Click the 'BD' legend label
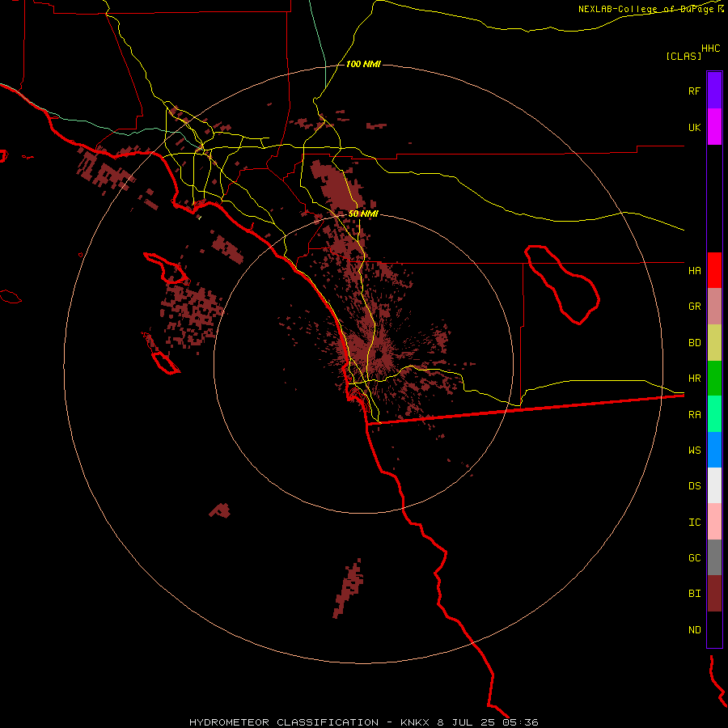The width and height of the screenshot is (728, 728). [694, 343]
